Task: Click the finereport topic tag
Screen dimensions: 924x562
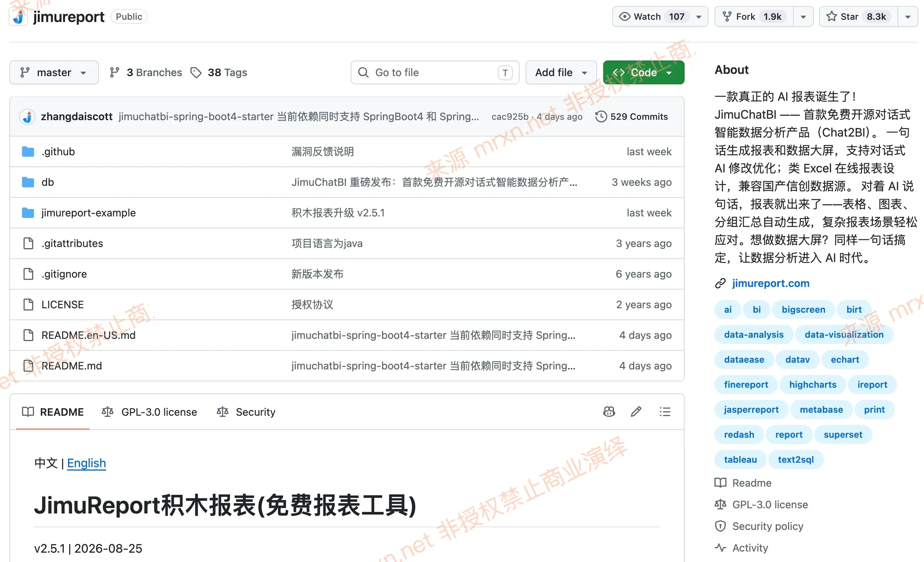Action: point(746,384)
